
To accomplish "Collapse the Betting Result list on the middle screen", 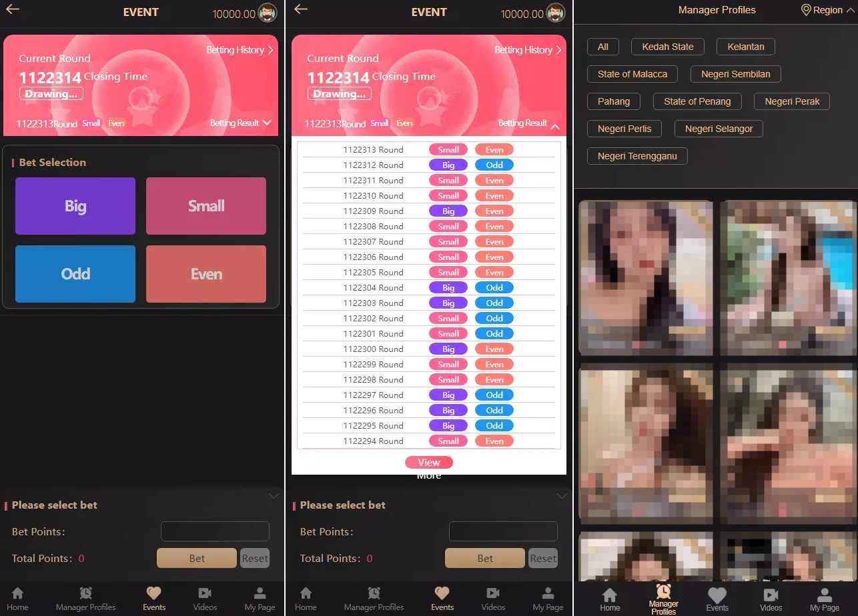I will click(x=555, y=126).
